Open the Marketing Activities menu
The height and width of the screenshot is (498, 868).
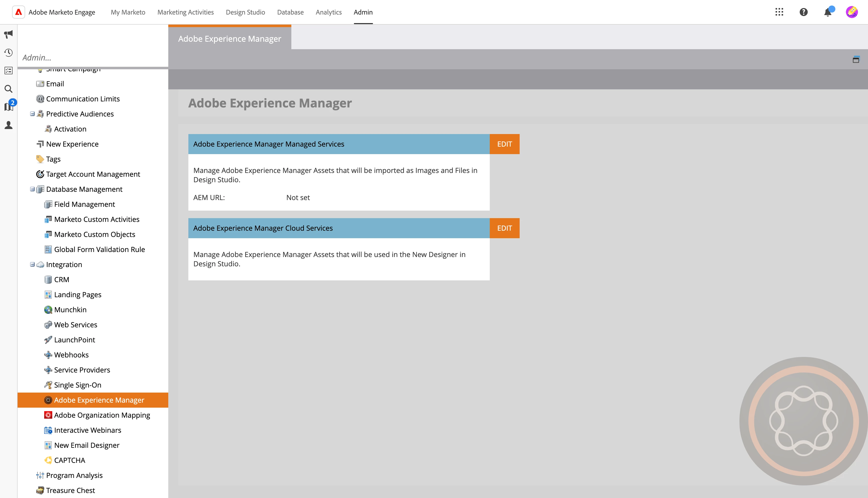(x=185, y=12)
